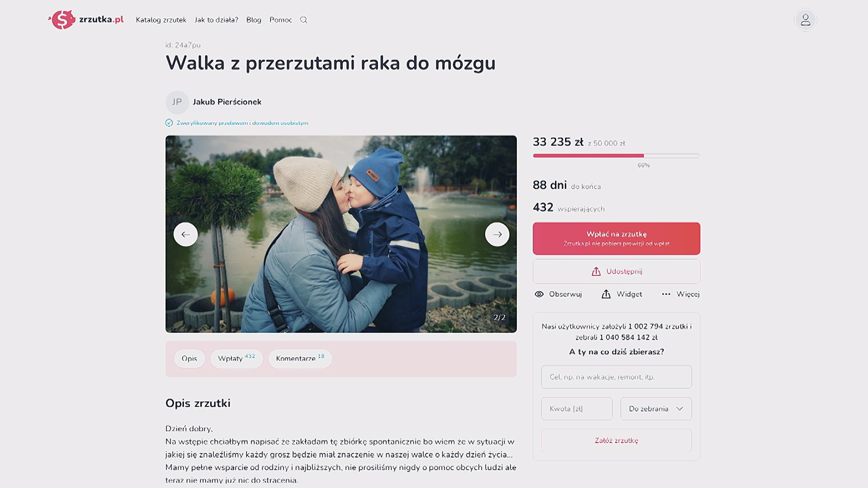Viewport: 868px width, 488px height.
Task: Go to zrzutka.pl home via the logo
Action: 85,20
